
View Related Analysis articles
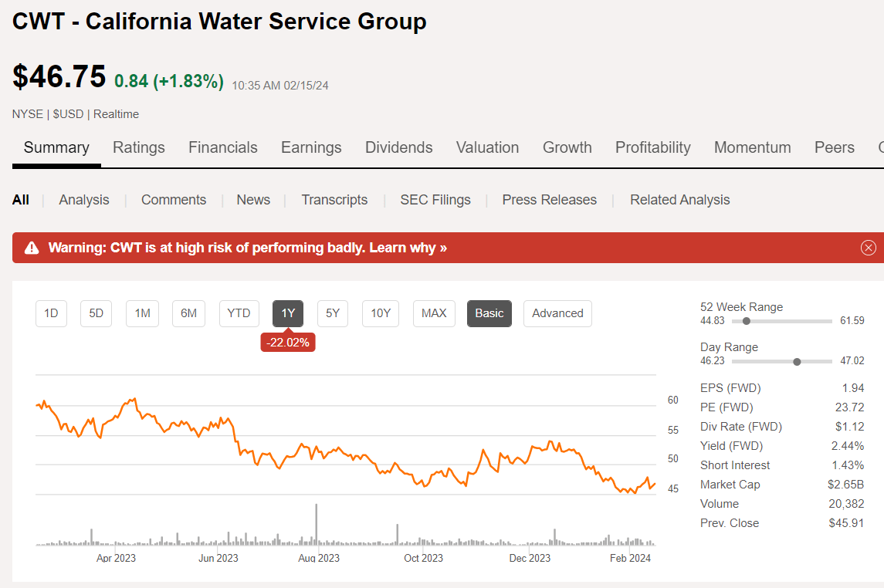coord(679,199)
